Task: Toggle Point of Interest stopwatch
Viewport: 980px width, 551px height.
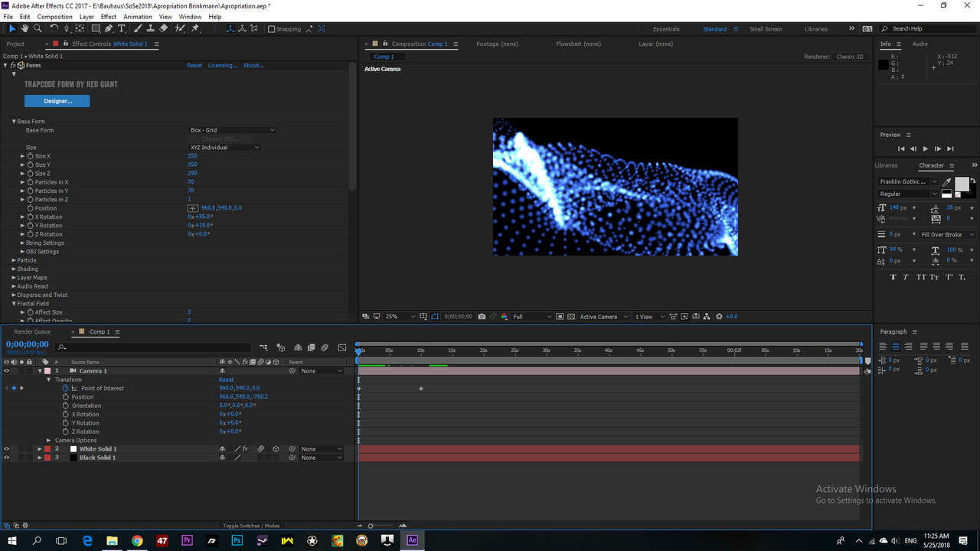Action: (x=65, y=388)
